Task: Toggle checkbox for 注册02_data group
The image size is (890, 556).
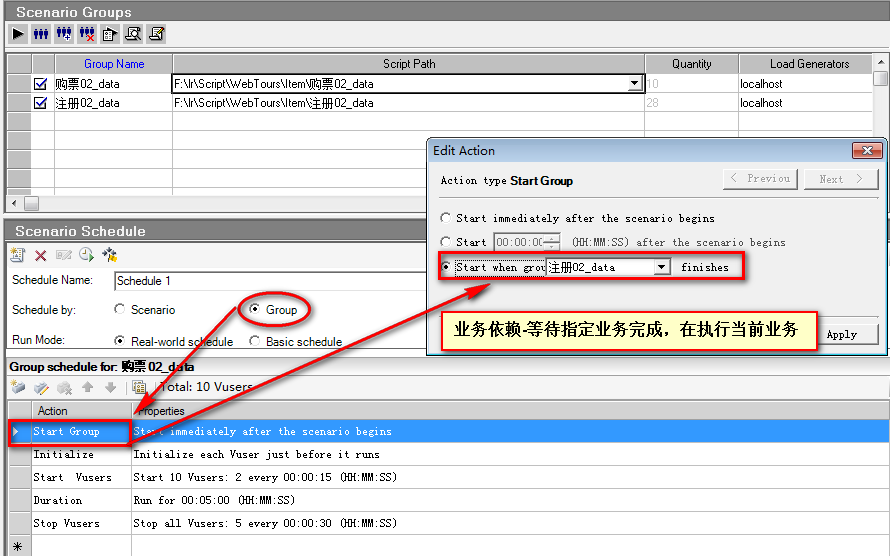Action: (40, 103)
